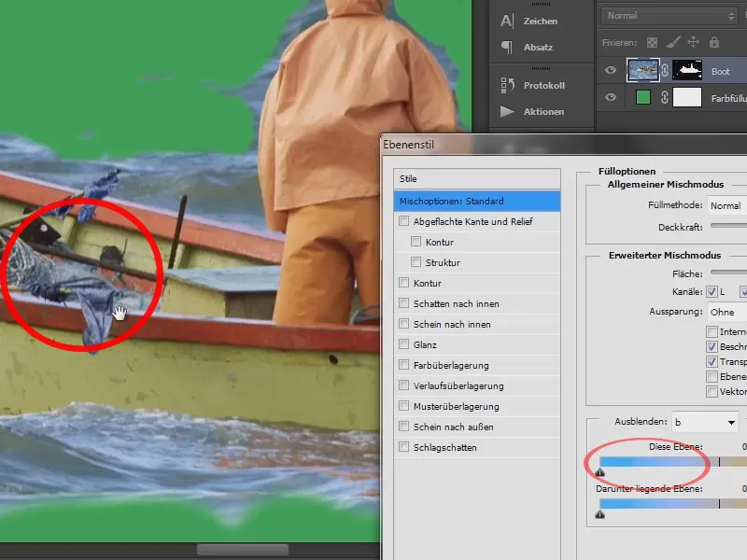Open the Protokoll history panel icon
This screenshot has height=560, width=747.
[507, 85]
